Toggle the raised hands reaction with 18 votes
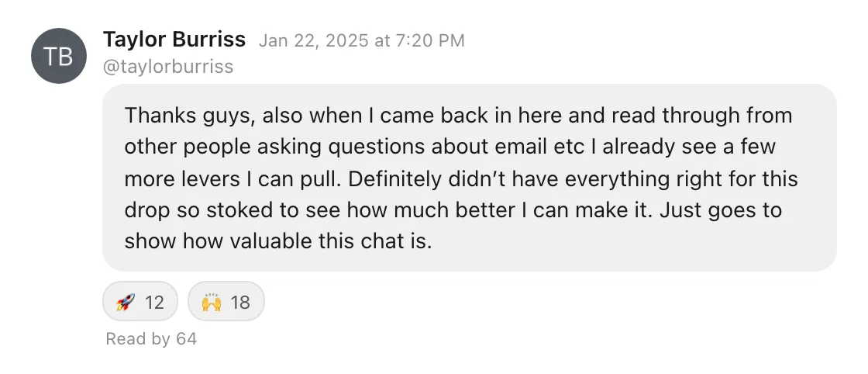This screenshot has width=868, height=374. point(226,302)
